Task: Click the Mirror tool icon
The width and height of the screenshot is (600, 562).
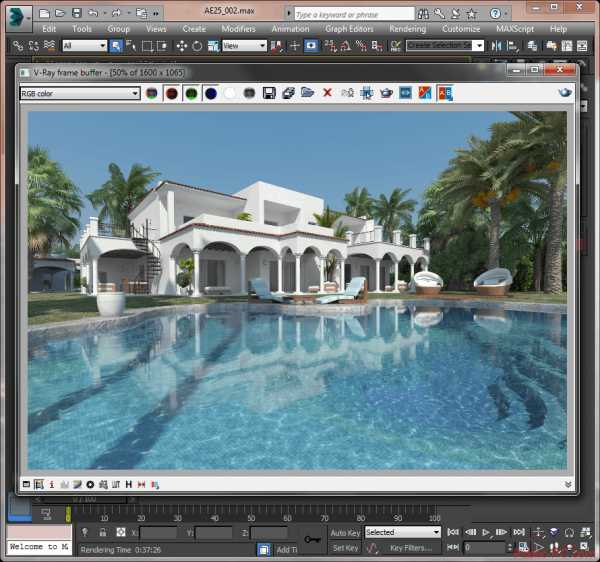Action: pyautogui.click(x=496, y=46)
